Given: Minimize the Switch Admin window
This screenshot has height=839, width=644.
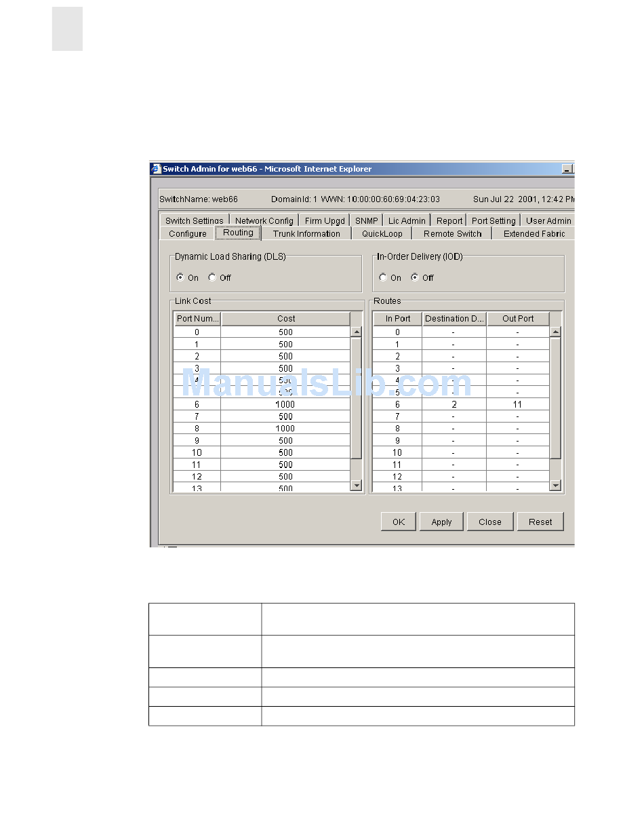Looking at the screenshot, I should pyautogui.click(x=568, y=169).
